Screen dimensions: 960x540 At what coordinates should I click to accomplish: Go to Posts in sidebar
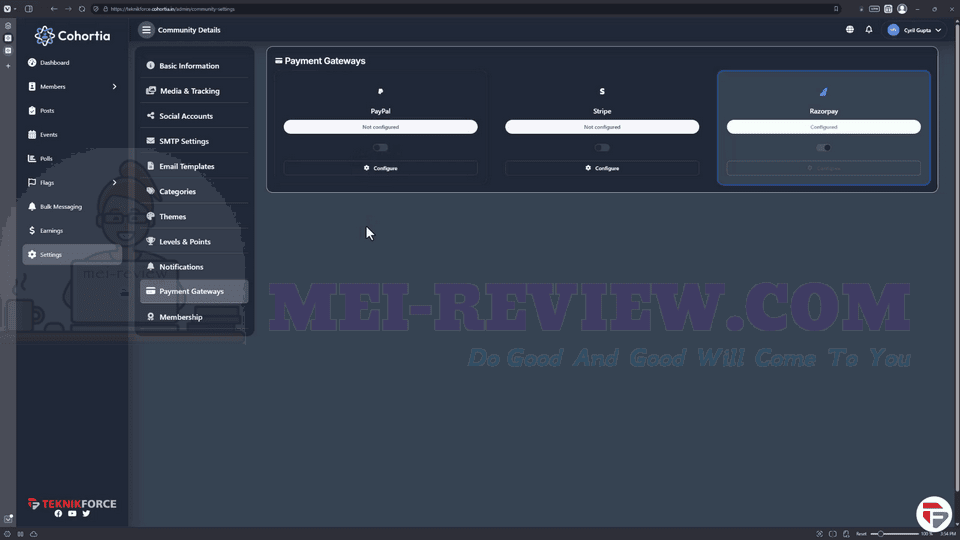coord(47,111)
